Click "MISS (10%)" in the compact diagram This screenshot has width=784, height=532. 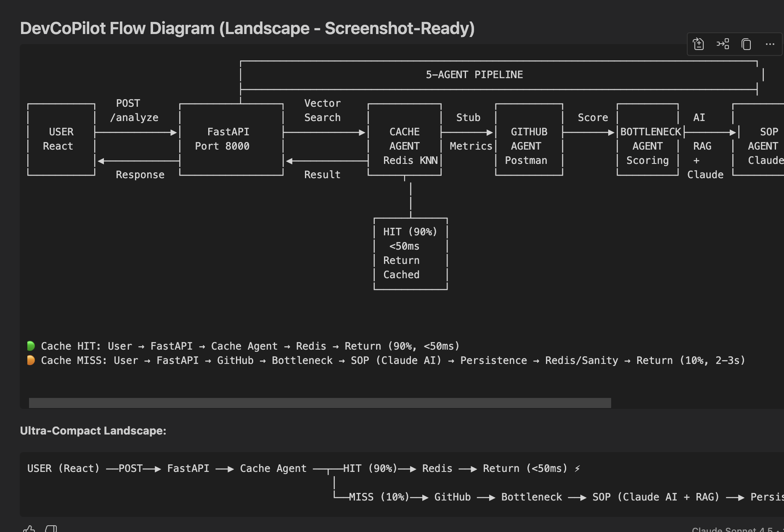(x=379, y=497)
